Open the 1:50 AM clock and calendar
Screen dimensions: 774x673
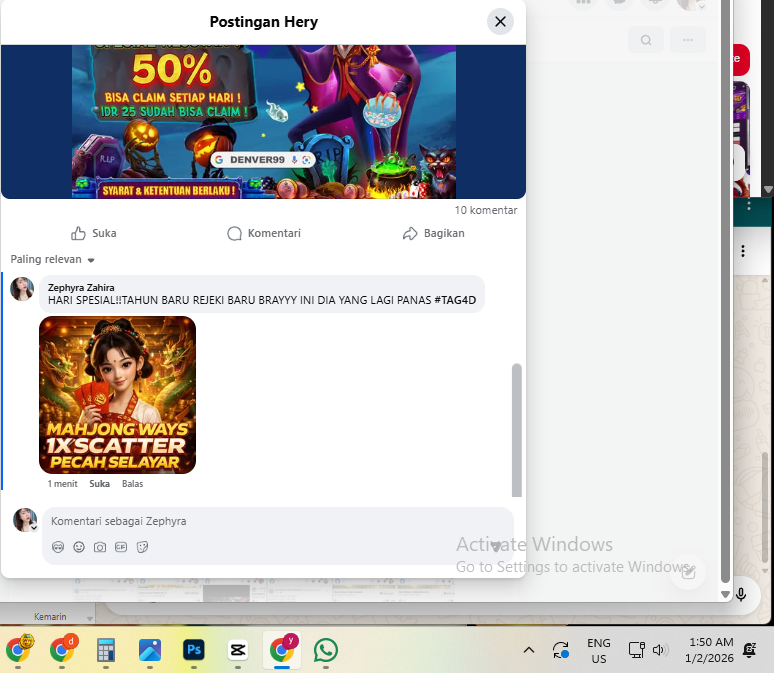[710, 650]
